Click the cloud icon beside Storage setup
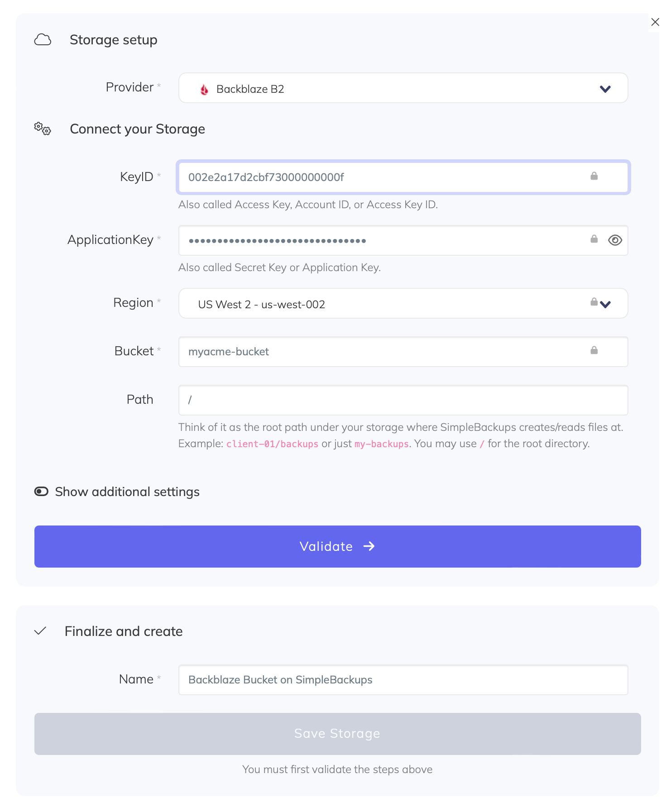The width and height of the screenshot is (671, 812). click(42, 40)
